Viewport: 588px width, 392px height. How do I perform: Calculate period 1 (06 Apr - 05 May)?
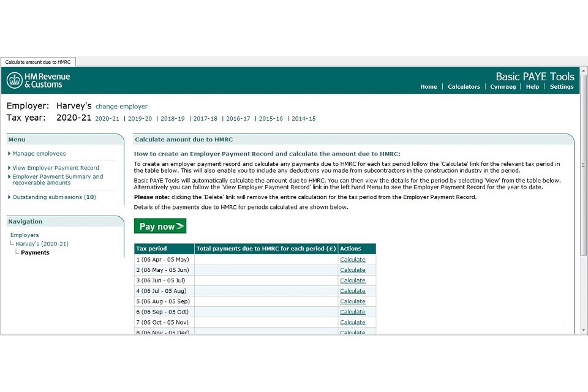(x=353, y=260)
